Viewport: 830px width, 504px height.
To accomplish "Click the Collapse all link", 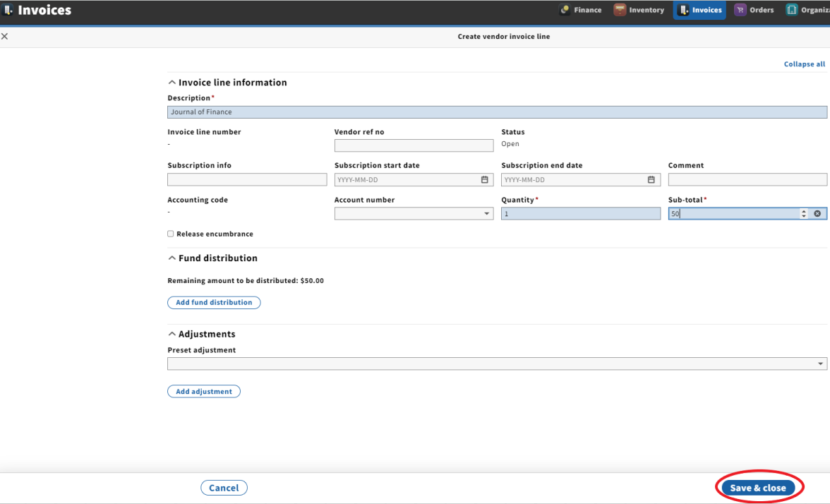I will (x=804, y=64).
